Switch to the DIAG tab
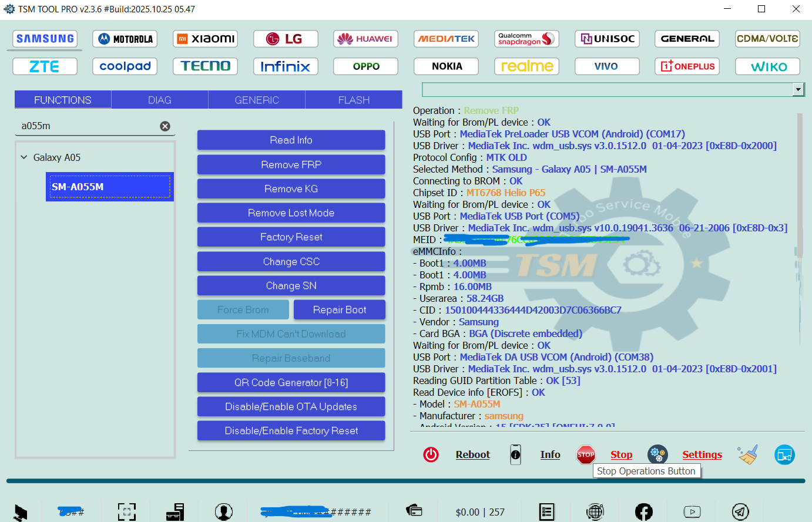 click(x=160, y=100)
